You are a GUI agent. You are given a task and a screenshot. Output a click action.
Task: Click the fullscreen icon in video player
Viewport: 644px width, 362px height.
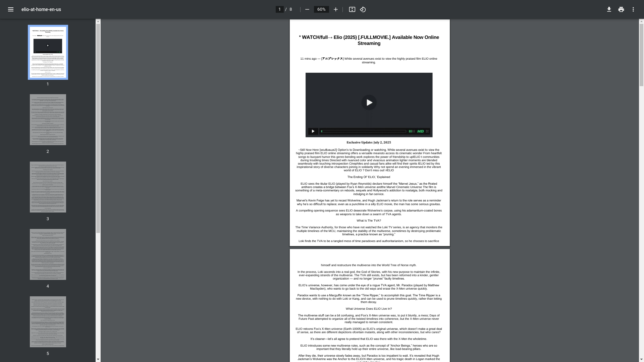pyautogui.click(x=427, y=131)
